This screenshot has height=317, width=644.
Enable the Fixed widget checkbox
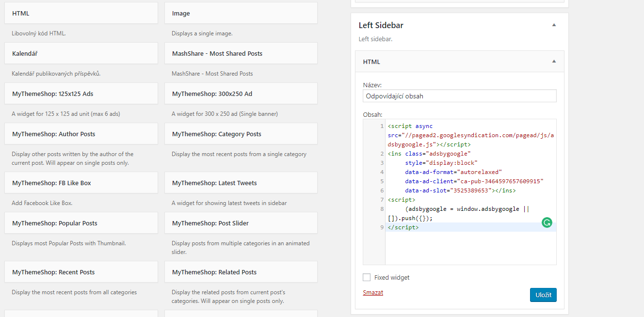(x=367, y=278)
